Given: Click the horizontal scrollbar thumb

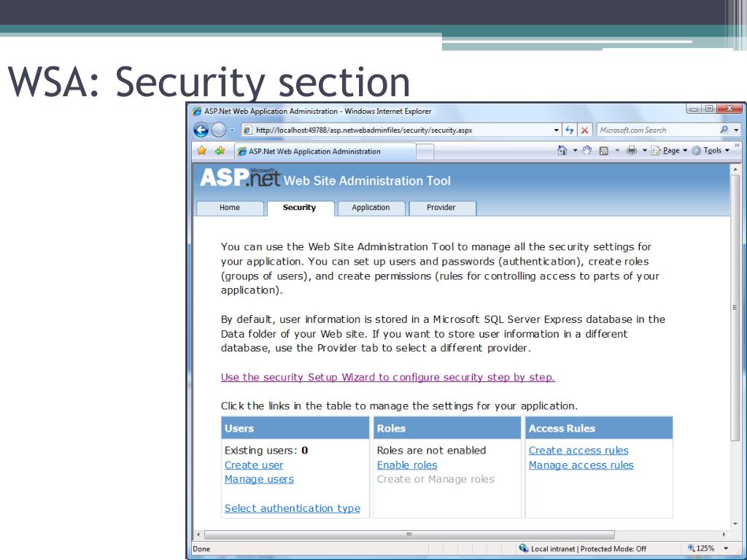Looking at the screenshot, I should pos(409,534).
